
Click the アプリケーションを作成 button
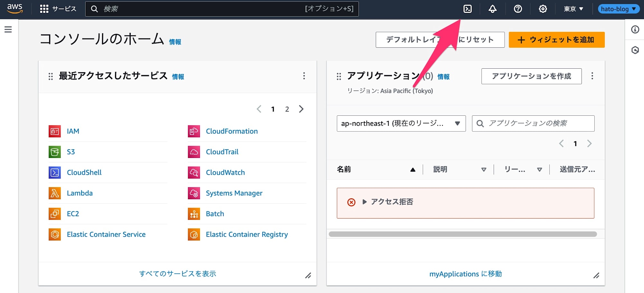pos(532,76)
